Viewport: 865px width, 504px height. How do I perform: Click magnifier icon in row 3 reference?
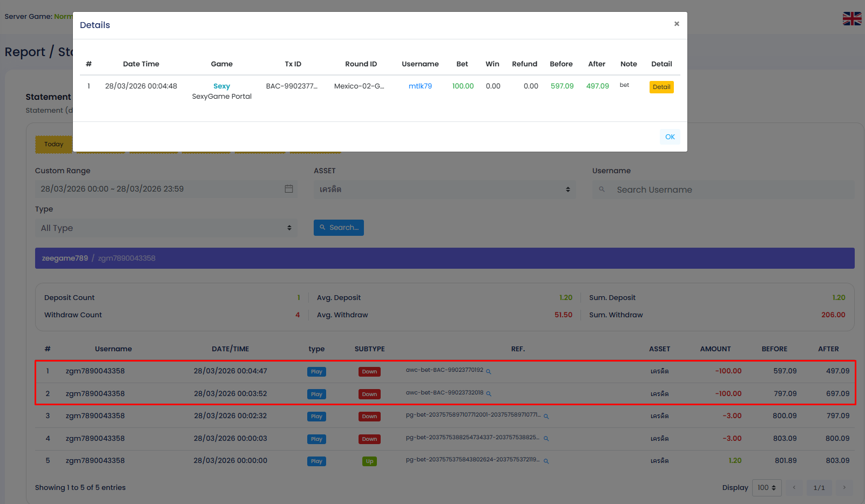546,417
